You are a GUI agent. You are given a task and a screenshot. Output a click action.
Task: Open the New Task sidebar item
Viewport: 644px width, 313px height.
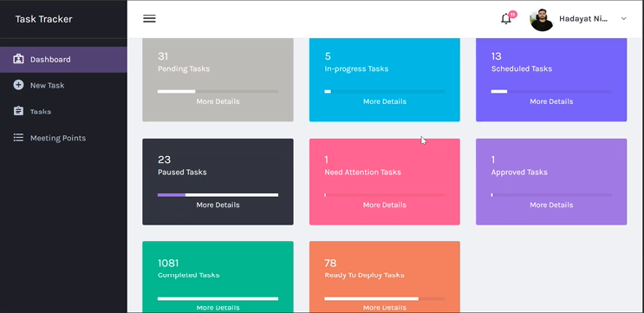[63, 86]
